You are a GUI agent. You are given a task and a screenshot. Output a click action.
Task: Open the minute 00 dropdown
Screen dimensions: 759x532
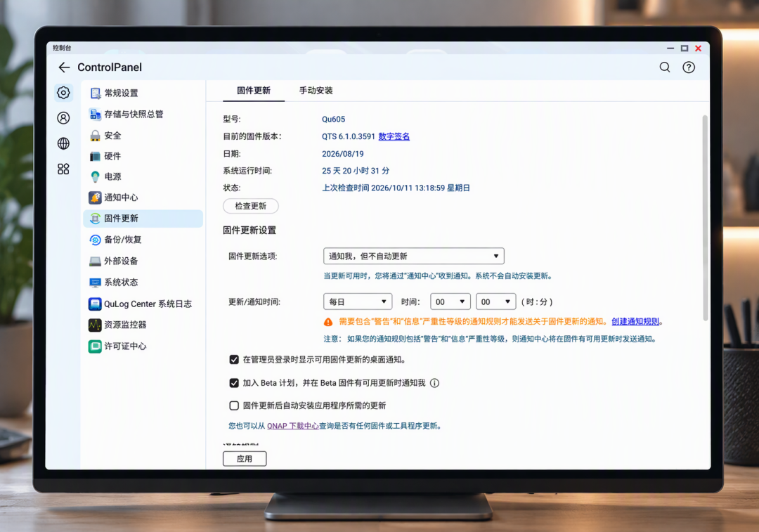(496, 301)
